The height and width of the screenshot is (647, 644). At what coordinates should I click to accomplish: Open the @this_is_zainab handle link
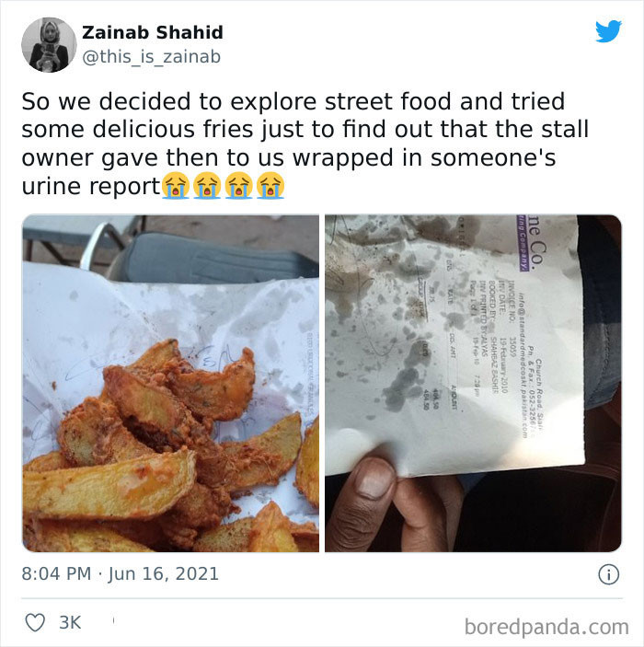[x=152, y=56]
